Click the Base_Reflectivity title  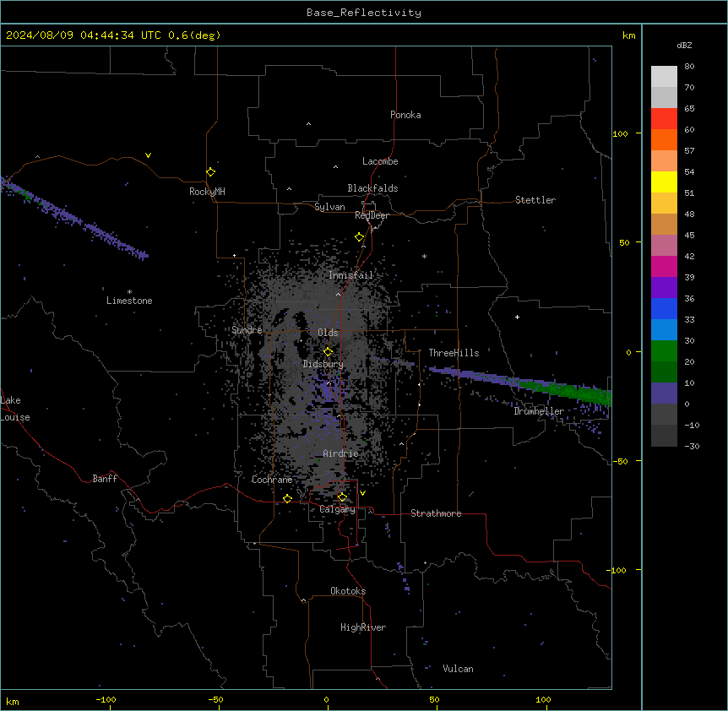click(364, 13)
